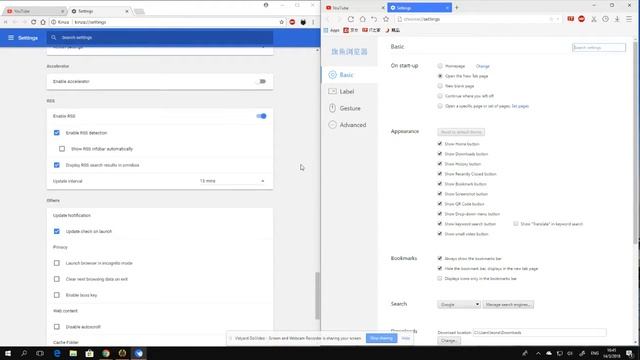Launch Edge browser from taskbar
The width and height of the screenshot is (640, 360).
[x=57, y=353]
